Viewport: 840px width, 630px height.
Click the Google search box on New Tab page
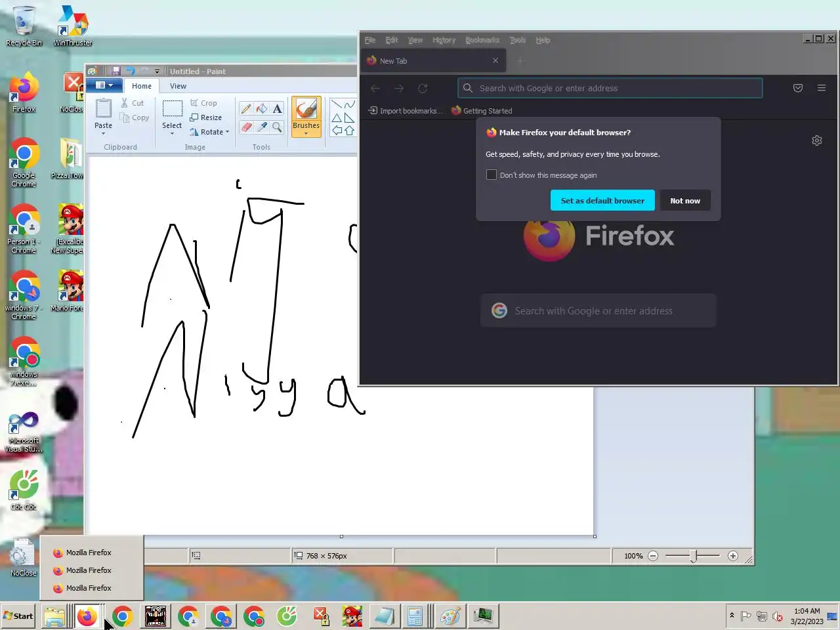598,310
